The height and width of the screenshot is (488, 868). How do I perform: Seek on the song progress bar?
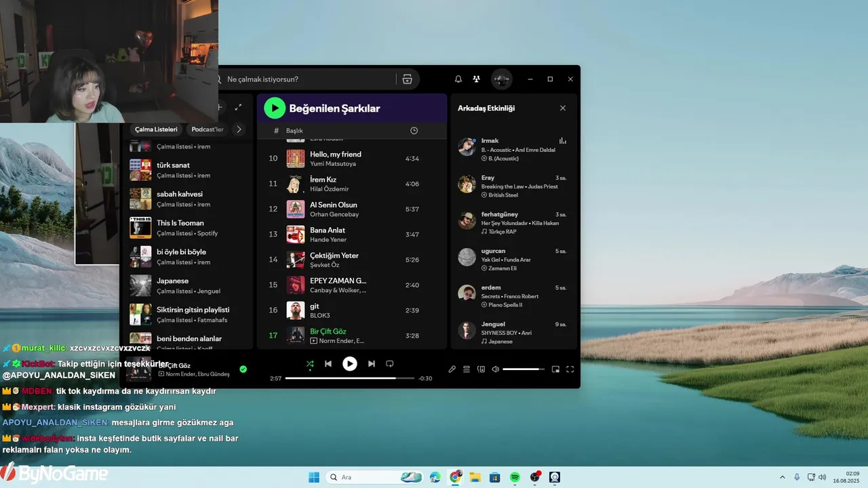coord(350,378)
